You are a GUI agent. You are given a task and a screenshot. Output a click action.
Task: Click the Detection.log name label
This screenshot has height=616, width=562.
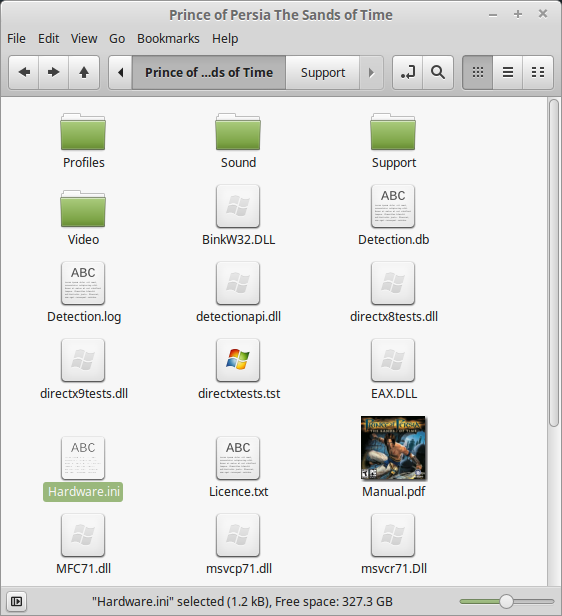coord(84,317)
